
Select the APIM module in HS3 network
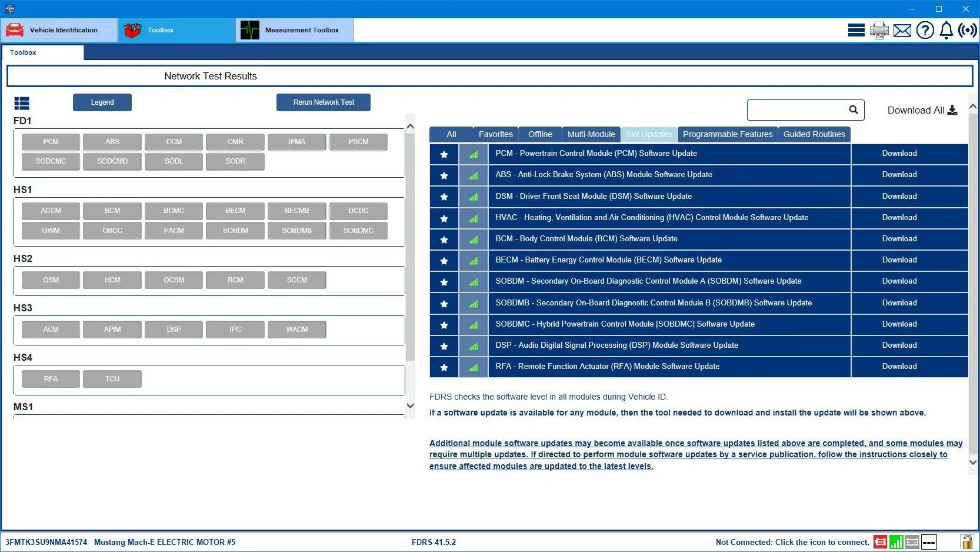(x=112, y=330)
